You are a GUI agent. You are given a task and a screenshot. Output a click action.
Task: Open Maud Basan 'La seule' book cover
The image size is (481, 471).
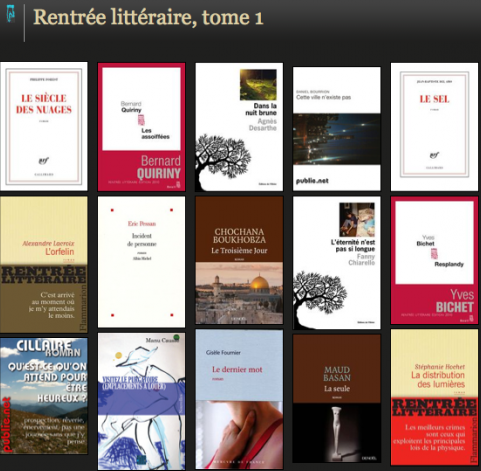[337, 399]
